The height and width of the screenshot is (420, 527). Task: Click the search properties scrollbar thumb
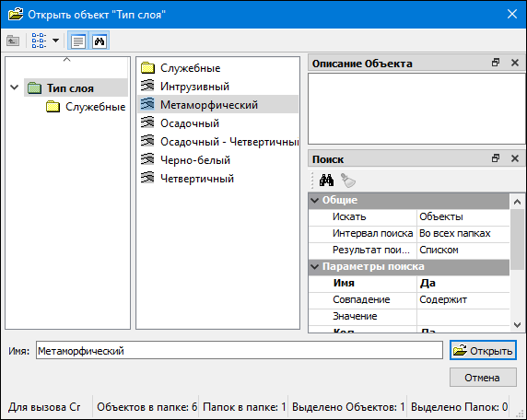coord(517,239)
